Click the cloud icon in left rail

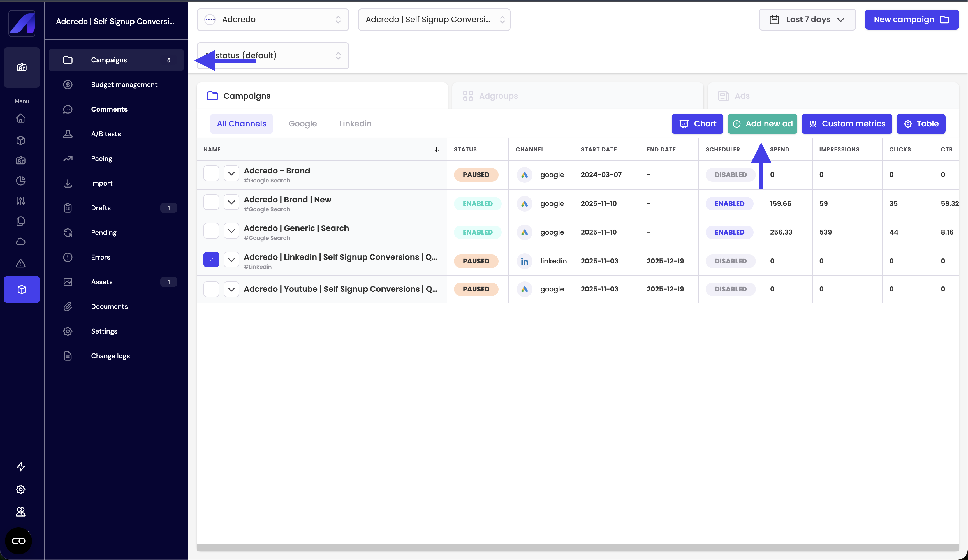coord(21,242)
